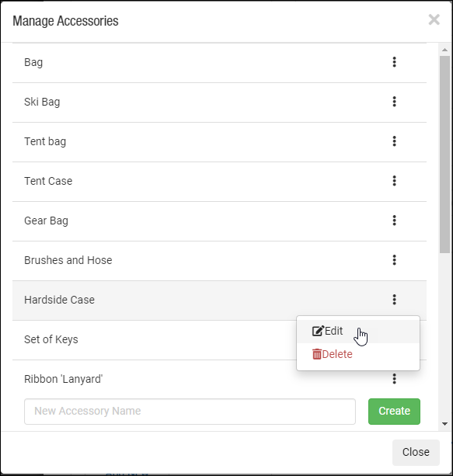Open menu for Brushes and Hose

[x=394, y=260]
